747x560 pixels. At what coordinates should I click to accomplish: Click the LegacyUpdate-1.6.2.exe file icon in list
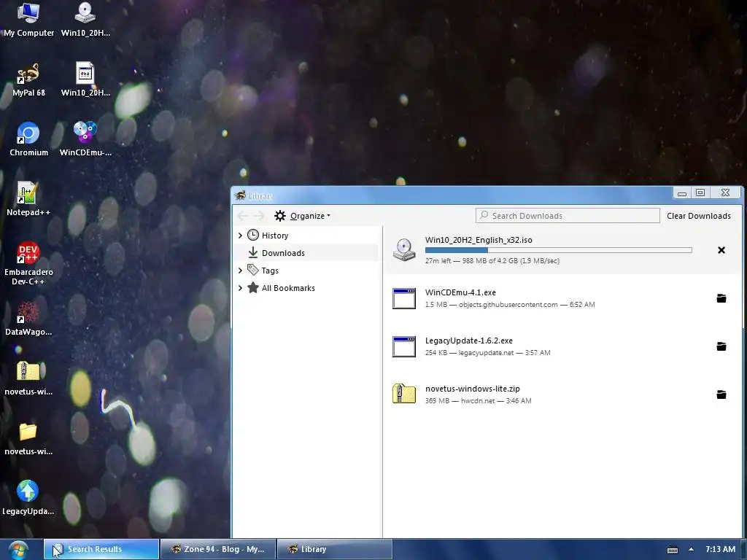(404, 346)
